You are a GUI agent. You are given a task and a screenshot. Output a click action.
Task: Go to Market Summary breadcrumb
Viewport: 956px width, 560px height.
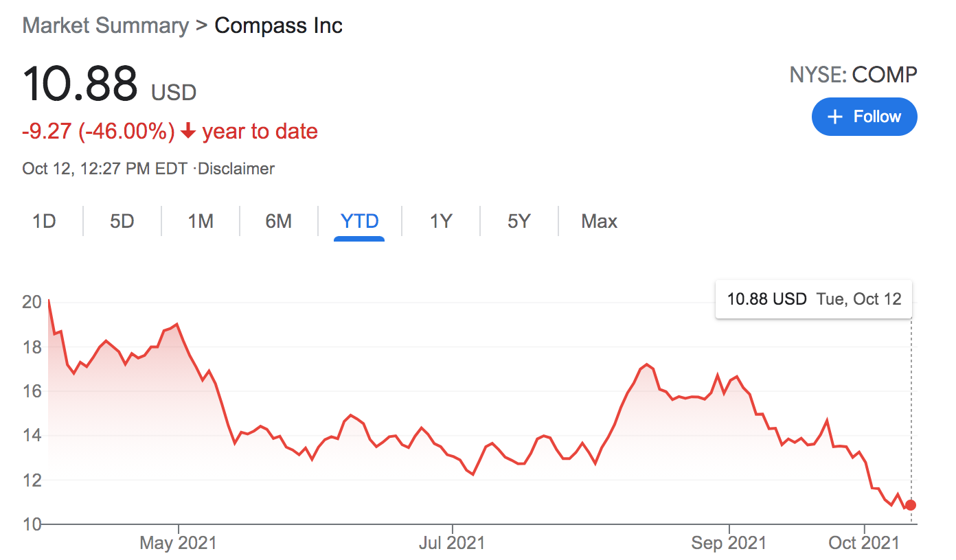[106, 26]
